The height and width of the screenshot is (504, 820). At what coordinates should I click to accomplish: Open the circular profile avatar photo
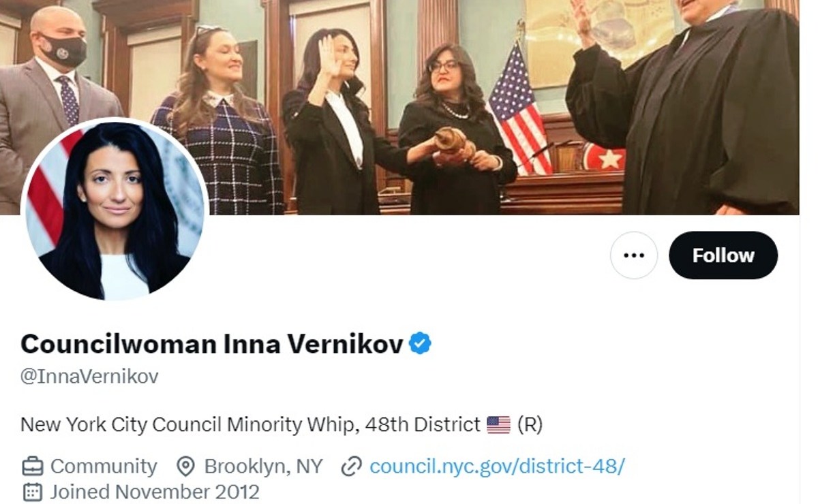point(115,210)
